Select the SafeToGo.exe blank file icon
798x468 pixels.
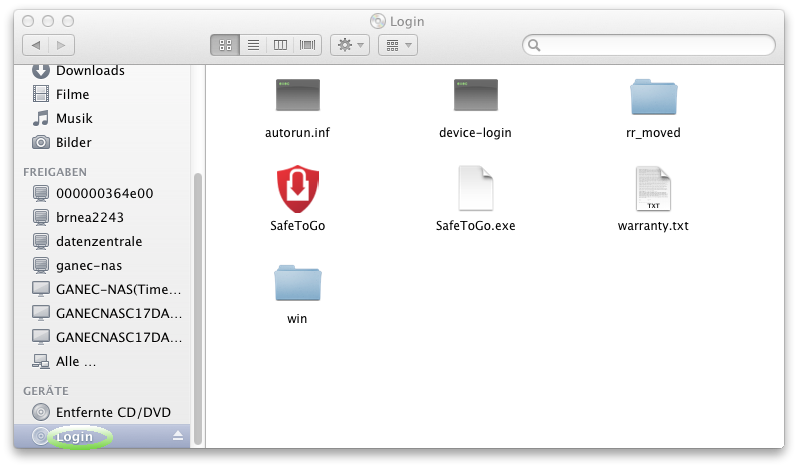pos(475,188)
